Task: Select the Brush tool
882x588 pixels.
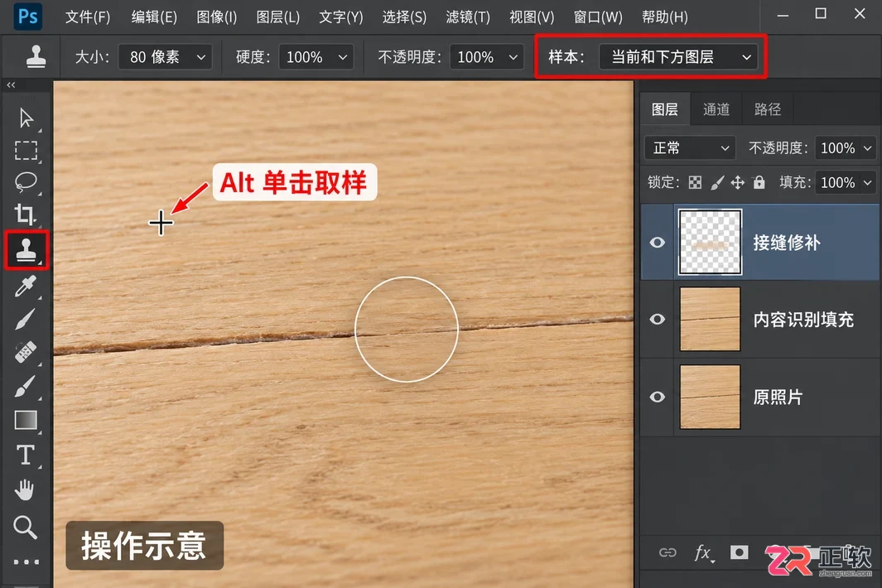Action: (x=26, y=319)
